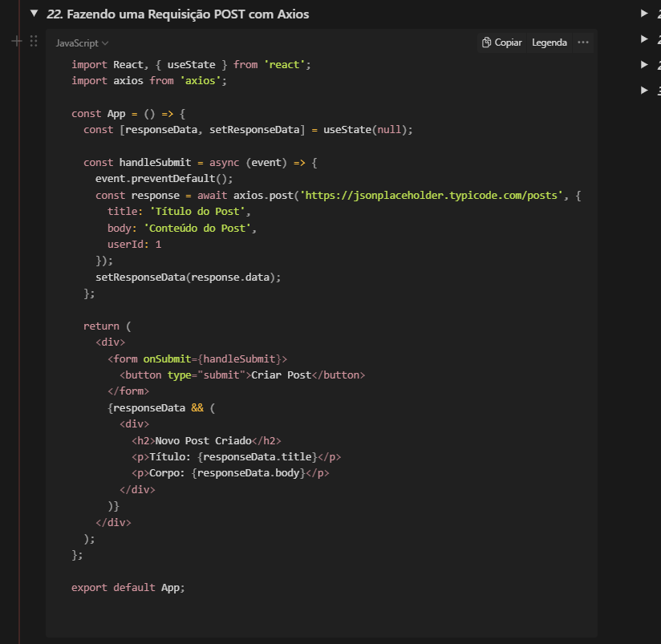Open the JavaScript language selector
Screen dimensions: 661x644
pos(76,43)
